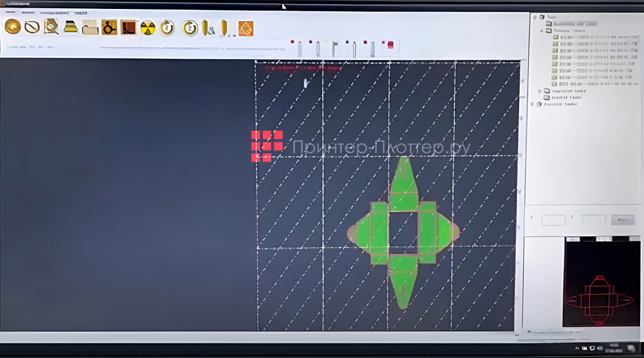Select the golden sphere tool on the toolbar

point(12,26)
